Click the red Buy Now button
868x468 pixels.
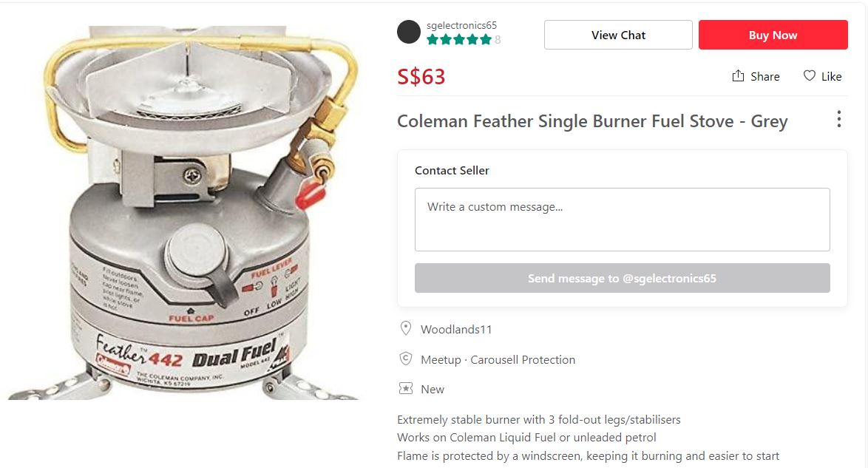click(x=773, y=35)
